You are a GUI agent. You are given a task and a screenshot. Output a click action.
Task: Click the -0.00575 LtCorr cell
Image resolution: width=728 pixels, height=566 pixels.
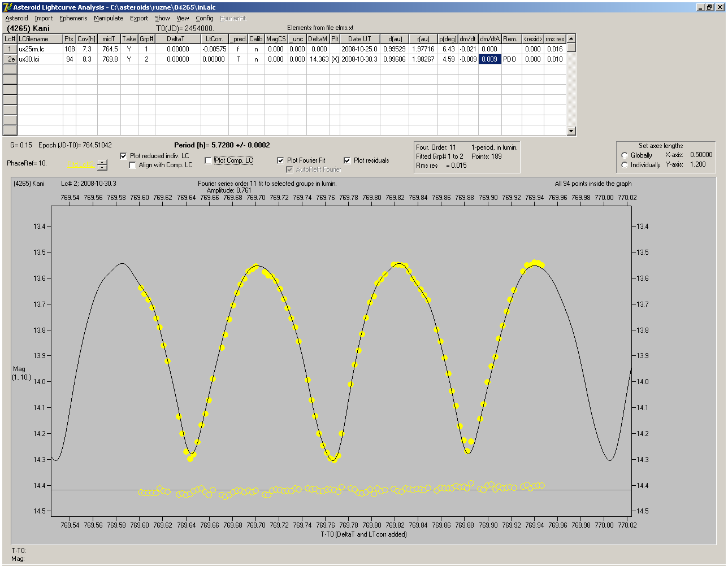[x=215, y=49]
